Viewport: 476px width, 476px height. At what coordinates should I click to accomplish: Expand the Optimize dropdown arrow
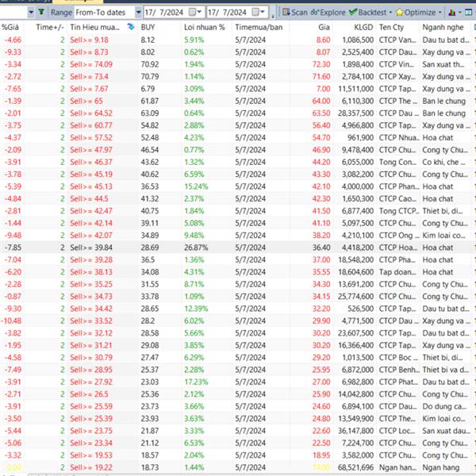(440, 13)
